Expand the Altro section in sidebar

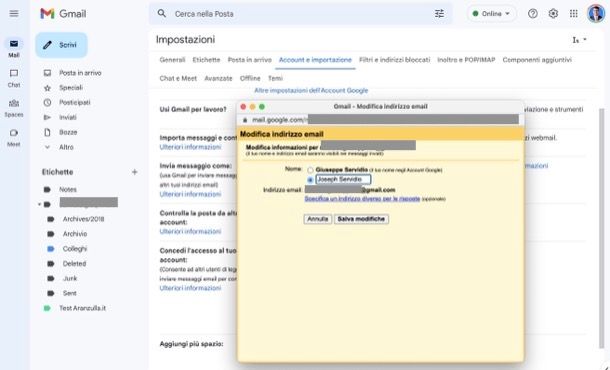coord(66,147)
